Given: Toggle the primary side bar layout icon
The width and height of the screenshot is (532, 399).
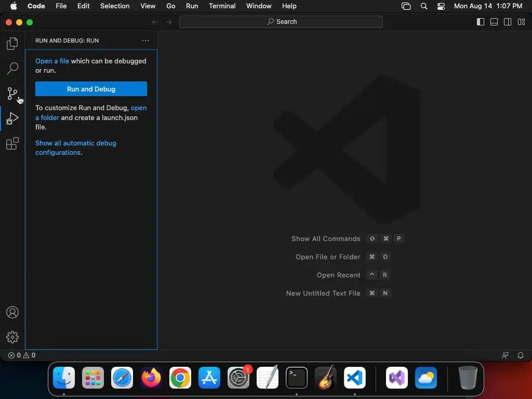Looking at the screenshot, I should (481, 22).
